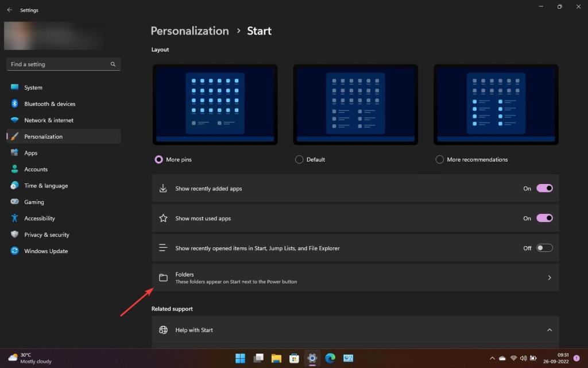Click the Start button on taskbar
The height and width of the screenshot is (368, 588).
coord(241,358)
